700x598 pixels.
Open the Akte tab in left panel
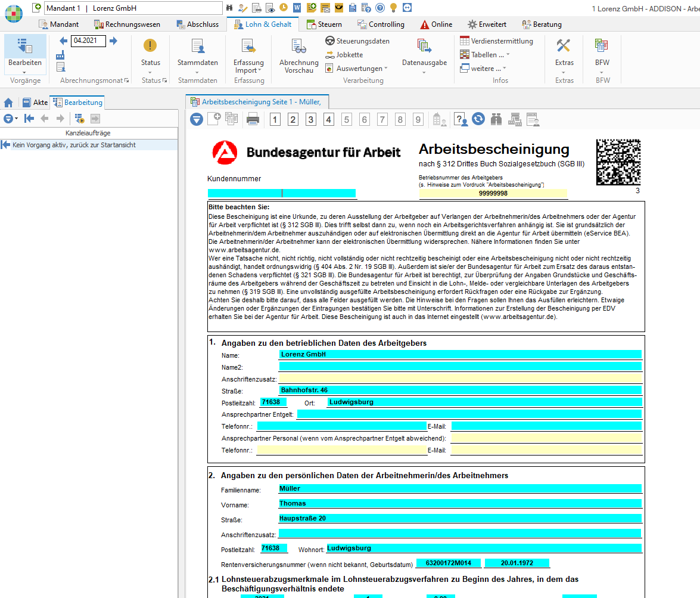(35, 103)
